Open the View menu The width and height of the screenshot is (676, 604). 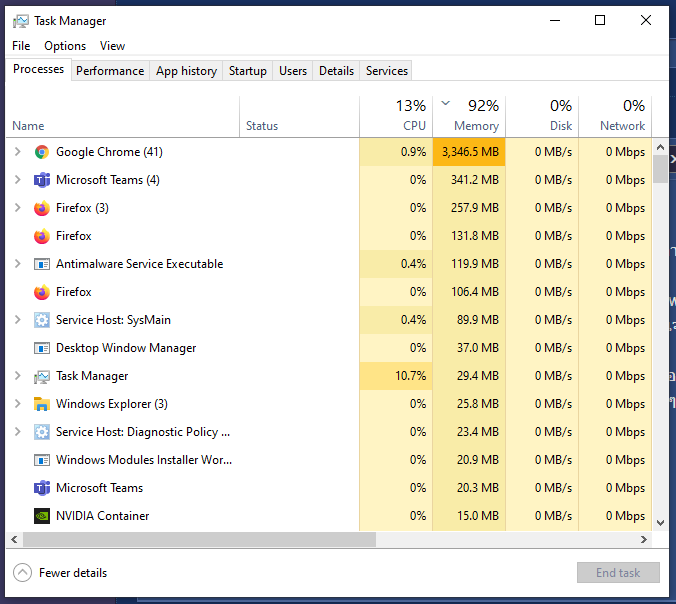pyautogui.click(x=113, y=46)
